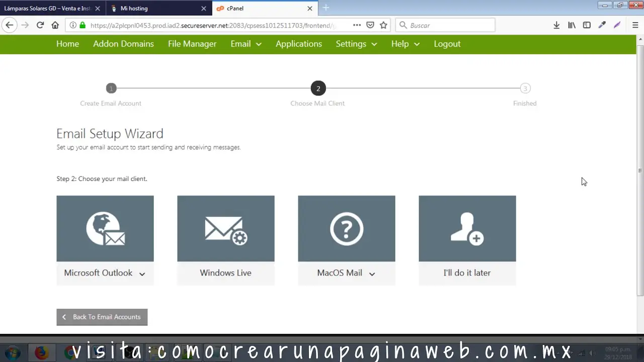Screen dimensions: 644x362
Task: Click the purple feather extension icon
Action: pos(617,25)
